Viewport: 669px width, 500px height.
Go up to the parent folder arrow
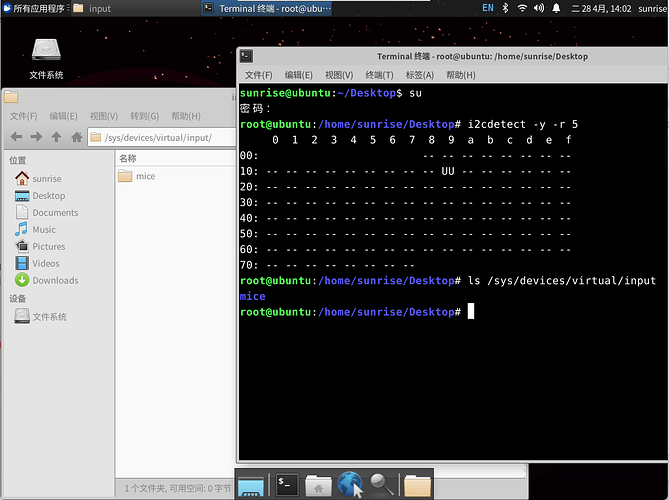(x=56, y=137)
